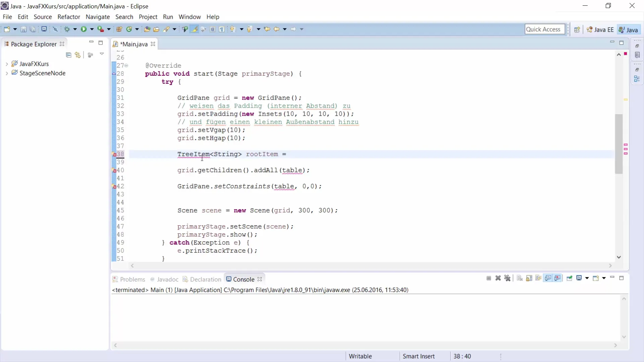Viewport: 644px width, 362px height.
Task: Click the Search flashlight icon
Action: coord(166,29)
